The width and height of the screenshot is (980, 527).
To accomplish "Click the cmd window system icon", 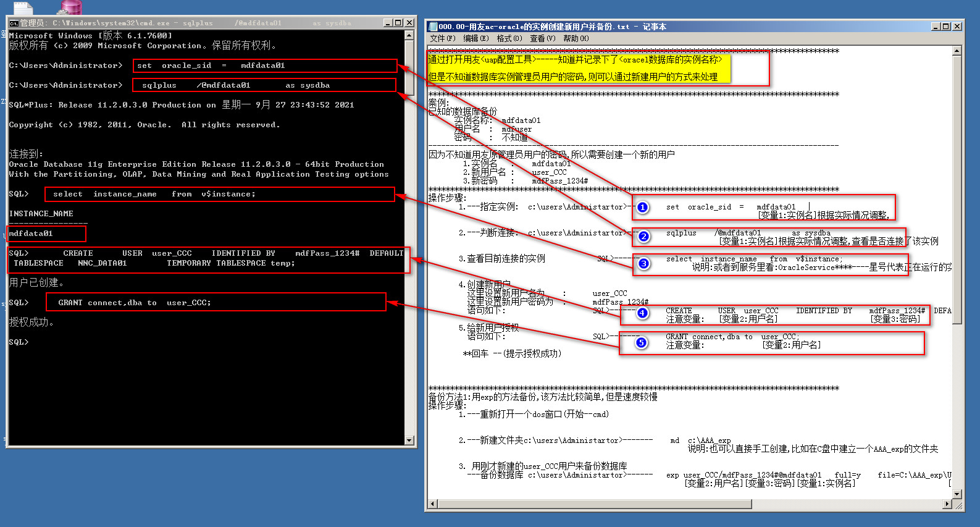I will click(14, 23).
